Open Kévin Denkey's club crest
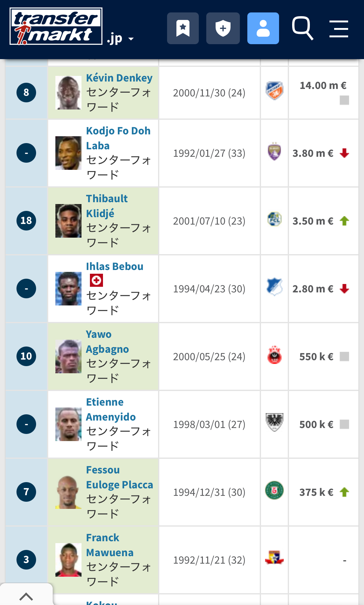 pos(274,91)
